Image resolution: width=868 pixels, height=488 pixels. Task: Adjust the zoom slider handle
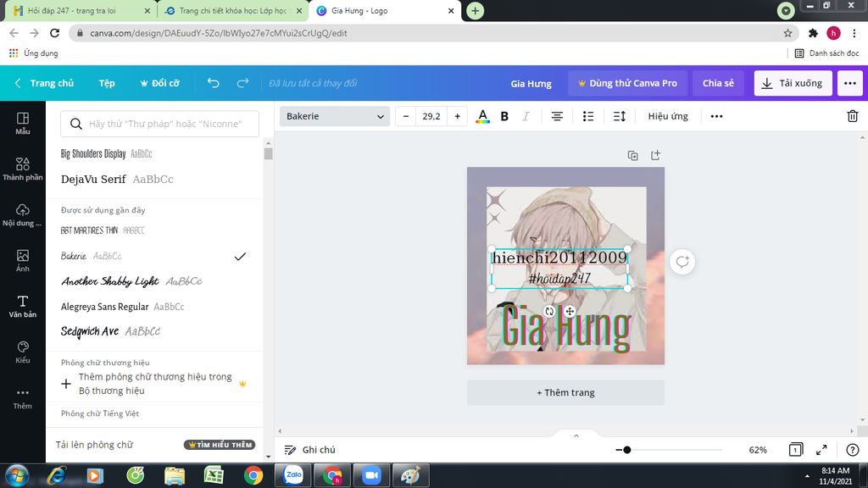tap(626, 450)
